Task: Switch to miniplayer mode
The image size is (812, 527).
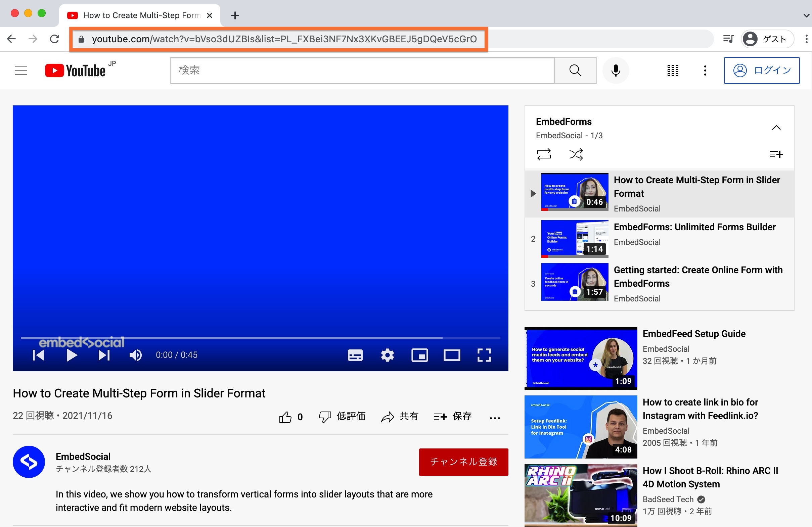Action: pos(420,355)
